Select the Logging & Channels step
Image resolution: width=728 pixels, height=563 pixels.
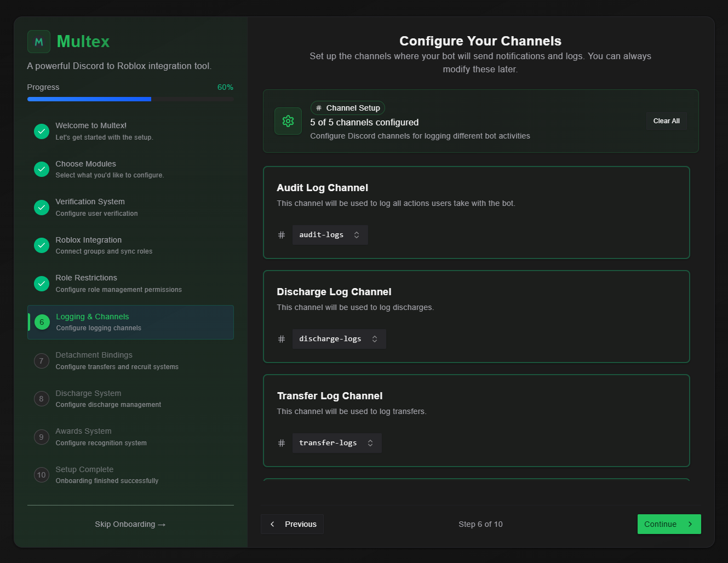point(130,322)
